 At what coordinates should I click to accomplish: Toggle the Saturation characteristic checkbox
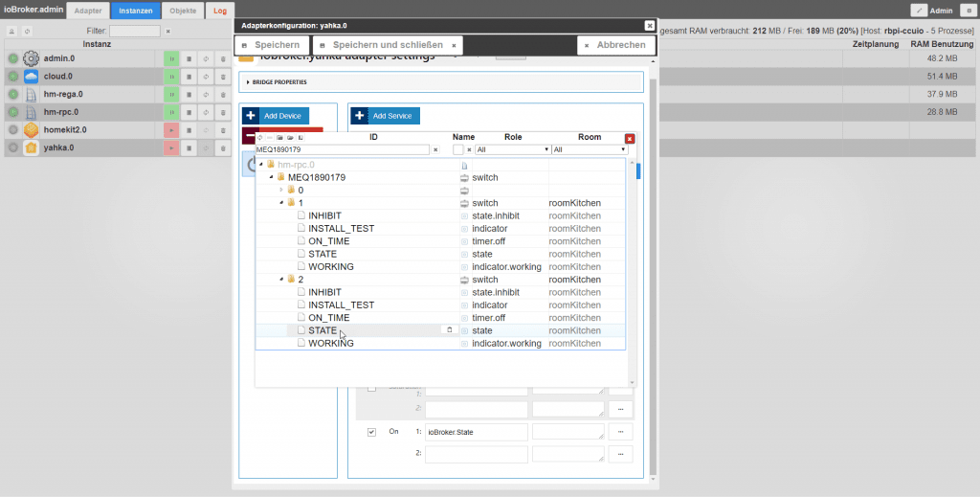tap(372, 388)
